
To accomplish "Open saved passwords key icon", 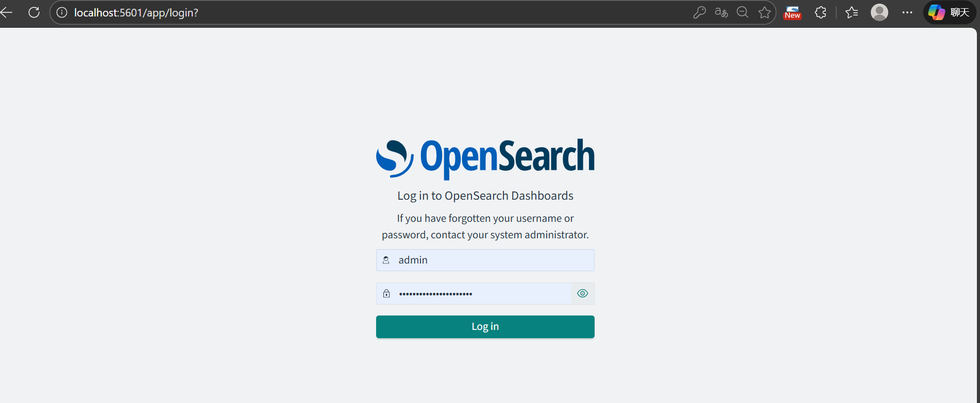I will pos(699,12).
